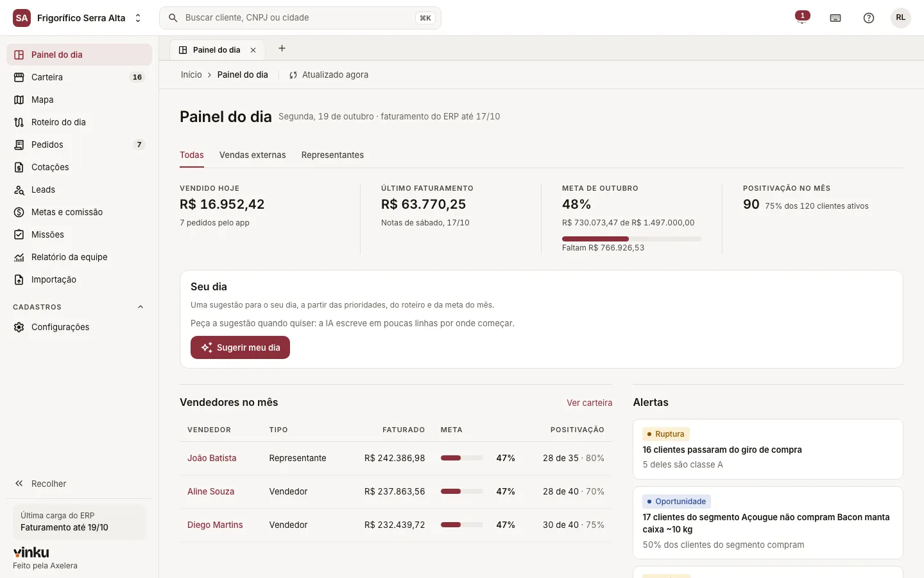Open the Cotações page

click(x=79, y=167)
